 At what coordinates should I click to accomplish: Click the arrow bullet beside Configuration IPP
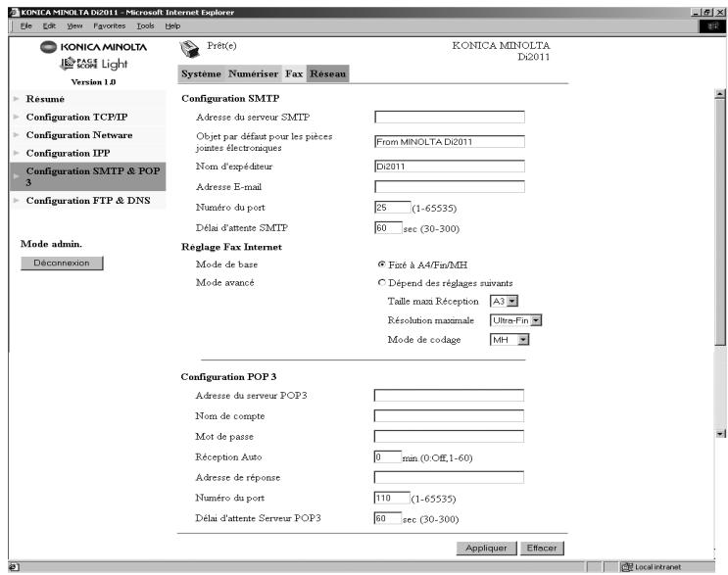click(17, 153)
